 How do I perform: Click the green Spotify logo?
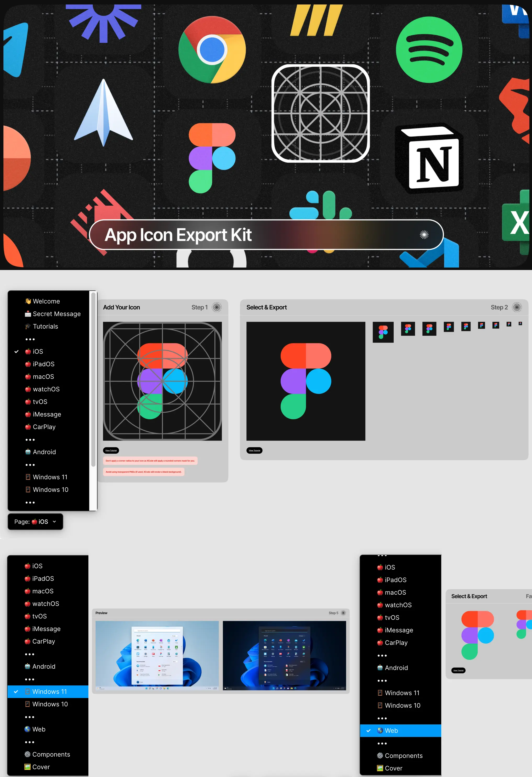click(x=429, y=50)
